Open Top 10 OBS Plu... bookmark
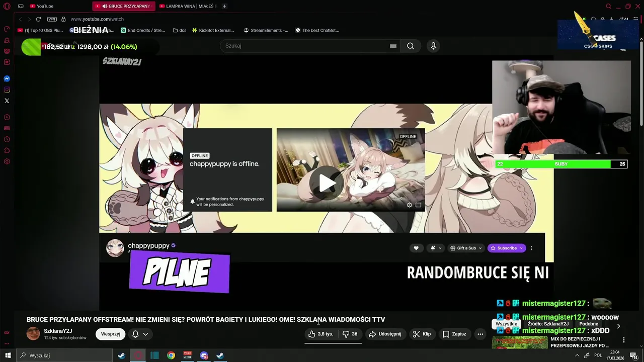Image resolution: width=644 pixels, height=362 pixels. (40, 30)
